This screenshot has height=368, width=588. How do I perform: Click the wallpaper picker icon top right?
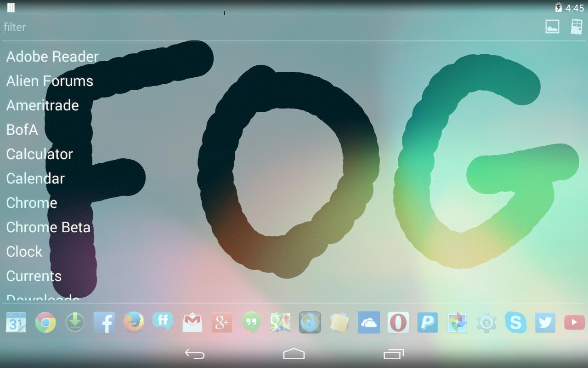coord(552,26)
